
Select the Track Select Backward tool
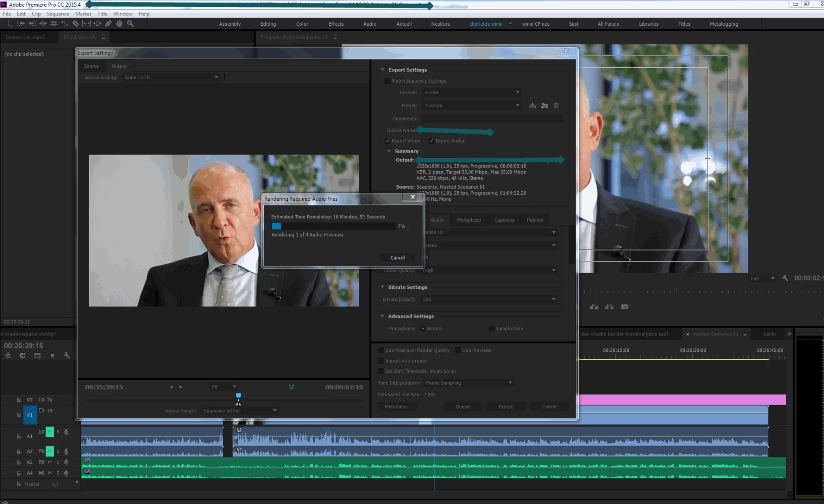click(32, 23)
